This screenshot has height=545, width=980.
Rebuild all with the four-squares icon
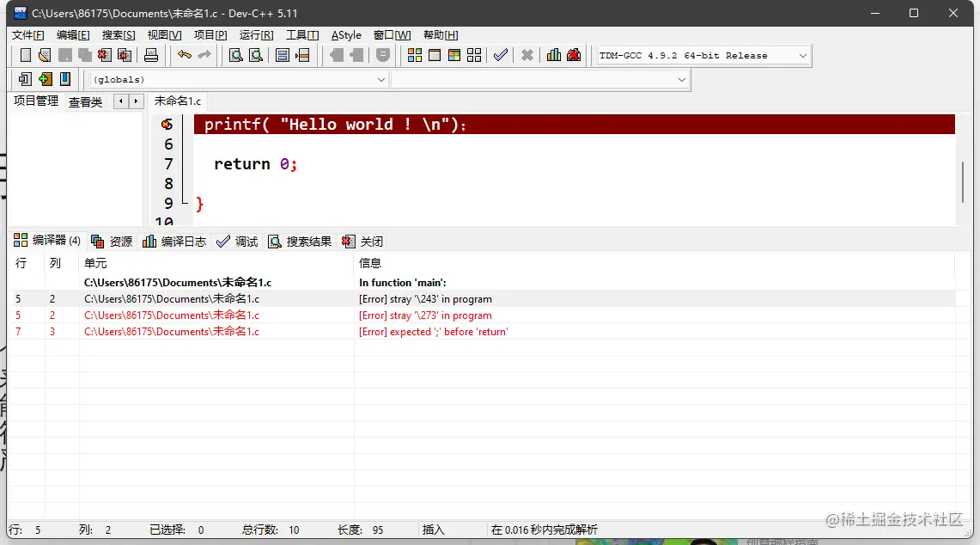click(474, 55)
